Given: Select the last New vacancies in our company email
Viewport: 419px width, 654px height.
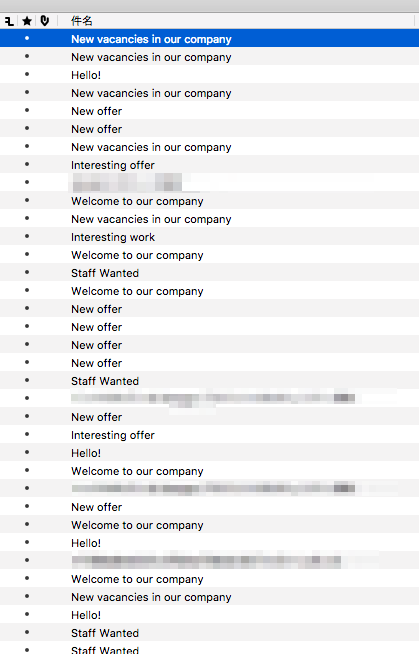Looking at the screenshot, I should [x=209, y=597].
